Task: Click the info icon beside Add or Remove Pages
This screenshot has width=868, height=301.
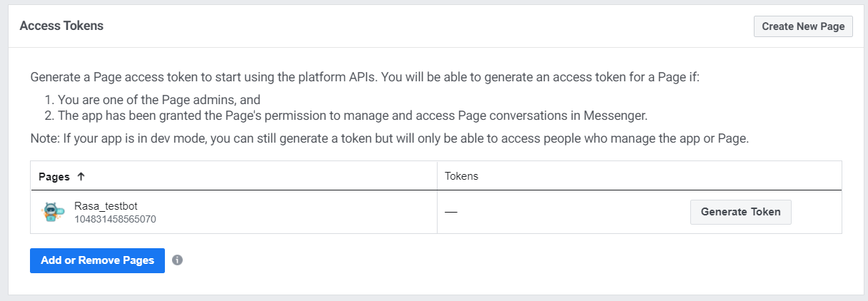Action: pos(178,260)
